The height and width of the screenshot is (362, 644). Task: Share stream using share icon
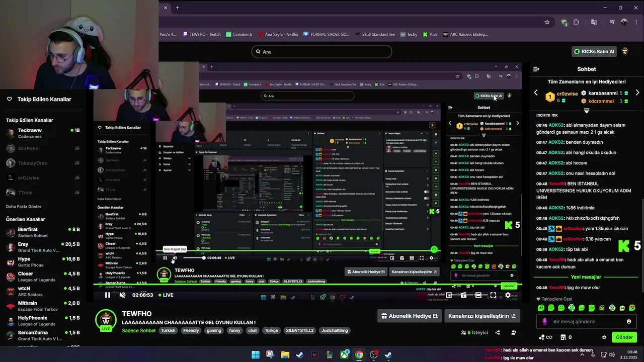(x=498, y=332)
